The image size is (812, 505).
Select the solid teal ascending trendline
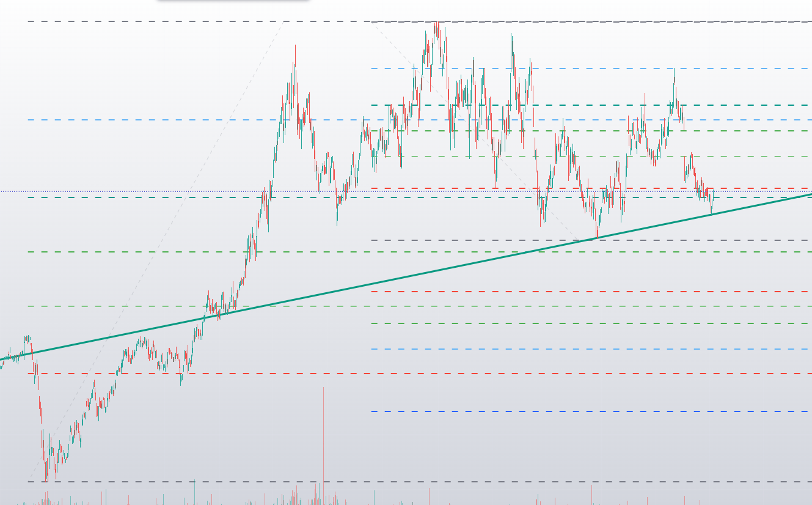406,277
